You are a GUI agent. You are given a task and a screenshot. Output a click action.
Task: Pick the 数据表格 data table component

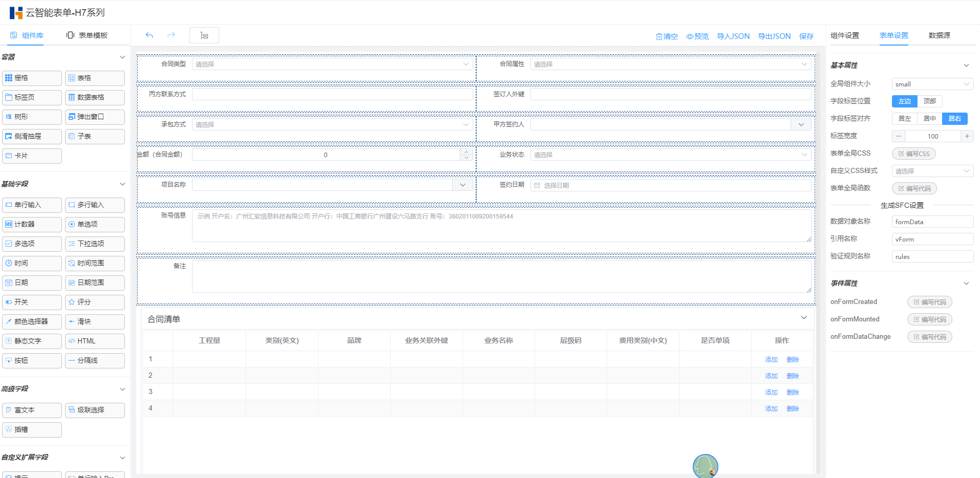coord(95,98)
